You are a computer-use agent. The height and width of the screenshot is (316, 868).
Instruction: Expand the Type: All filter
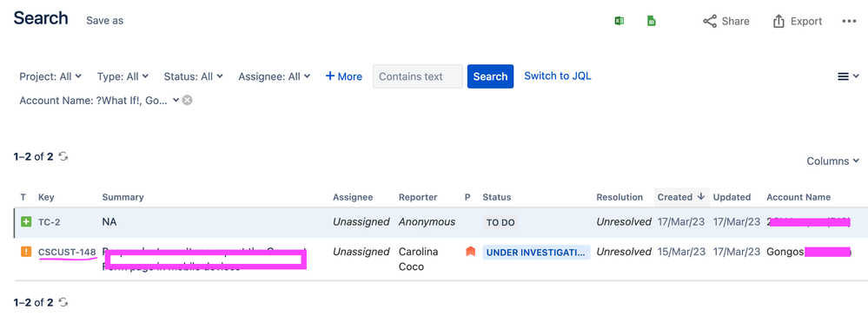[123, 76]
